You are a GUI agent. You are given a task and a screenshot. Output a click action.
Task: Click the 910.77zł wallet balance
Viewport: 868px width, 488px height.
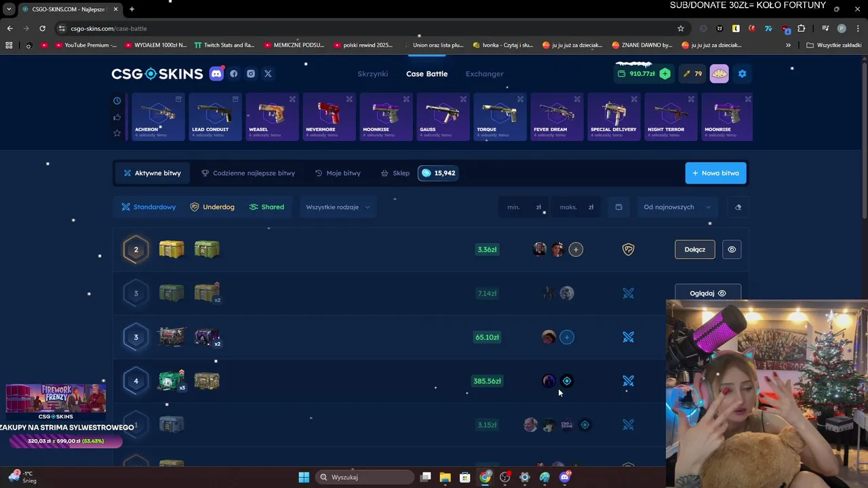tap(636, 74)
